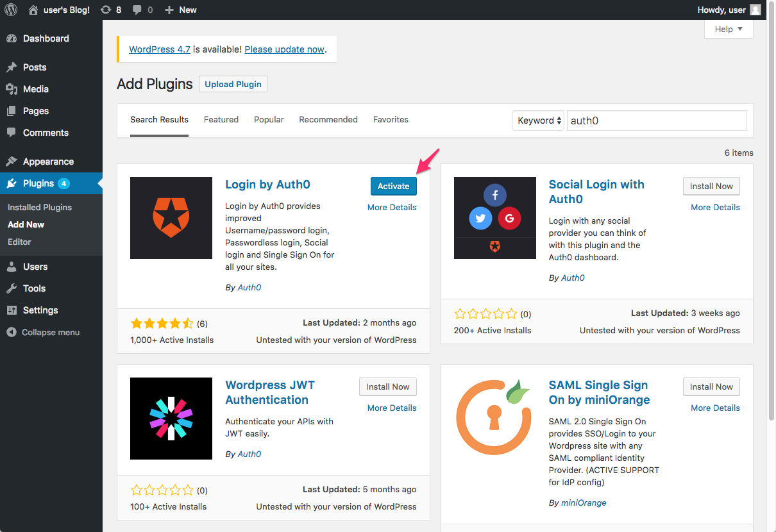Expand the Help panel dropdown
776x532 pixels.
pos(729,29)
